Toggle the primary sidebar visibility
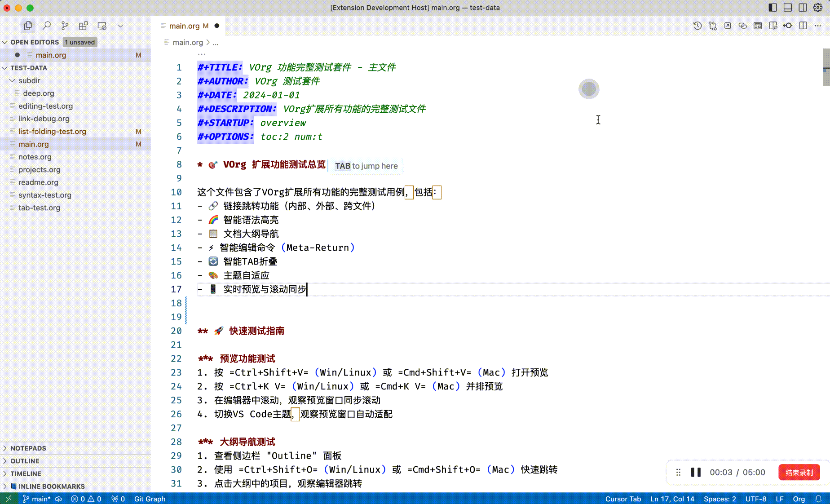This screenshot has width=830, height=504. tap(773, 8)
